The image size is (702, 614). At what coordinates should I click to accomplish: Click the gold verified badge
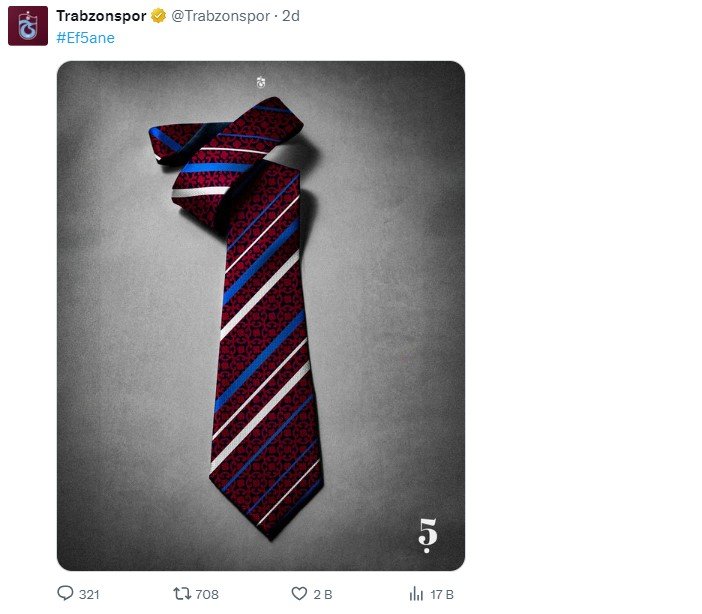[158, 17]
